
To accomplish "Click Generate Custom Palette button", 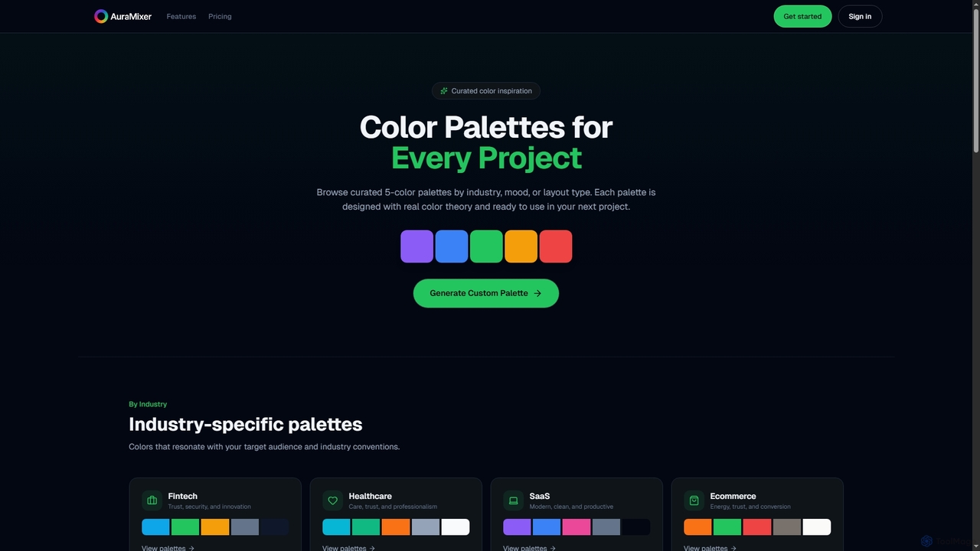I will pyautogui.click(x=486, y=293).
